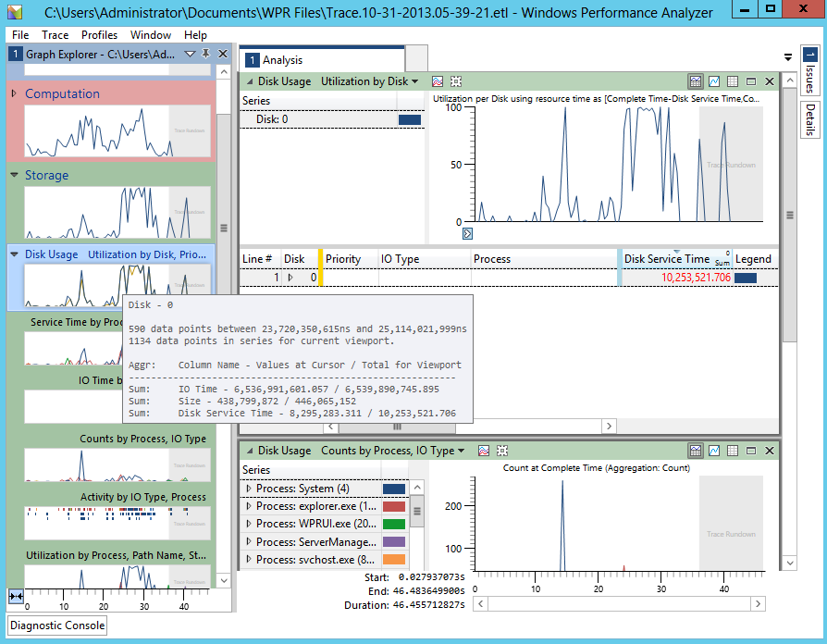The height and width of the screenshot is (644, 827).
Task: Click the explorer.exe red color swatch
Action: tap(394, 507)
